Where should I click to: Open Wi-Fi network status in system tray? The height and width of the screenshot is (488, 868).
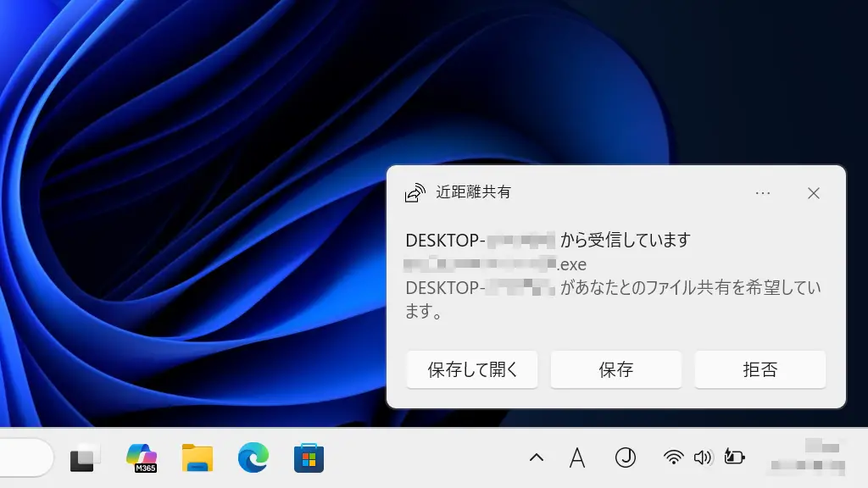(x=674, y=458)
